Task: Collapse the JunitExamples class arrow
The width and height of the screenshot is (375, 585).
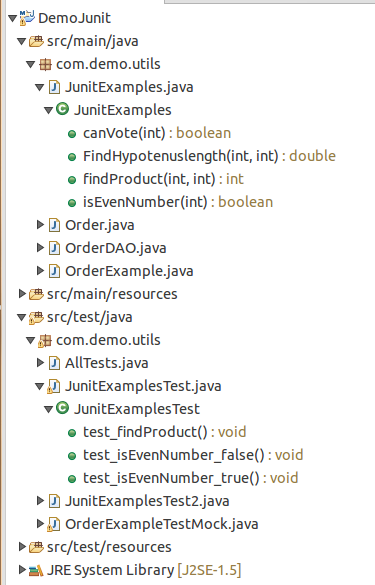Action: click(x=49, y=110)
